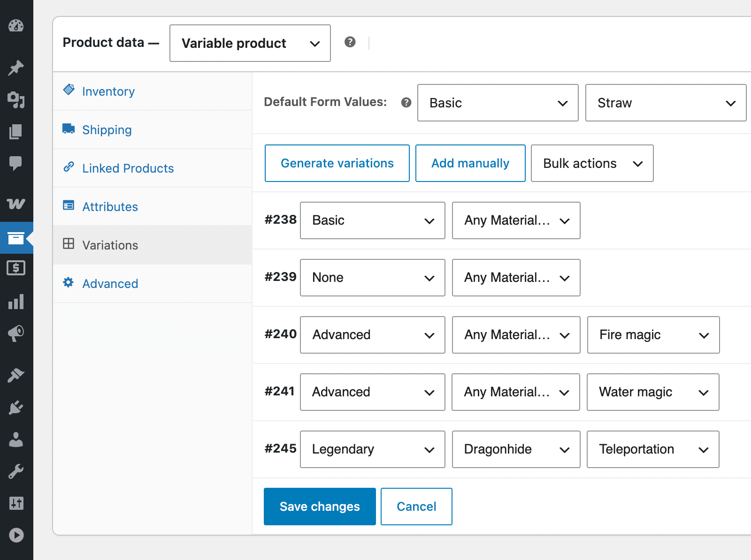Open Any Material dropdown for variation #241
Image resolution: width=751 pixels, height=560 pixels.
(516, 392)
